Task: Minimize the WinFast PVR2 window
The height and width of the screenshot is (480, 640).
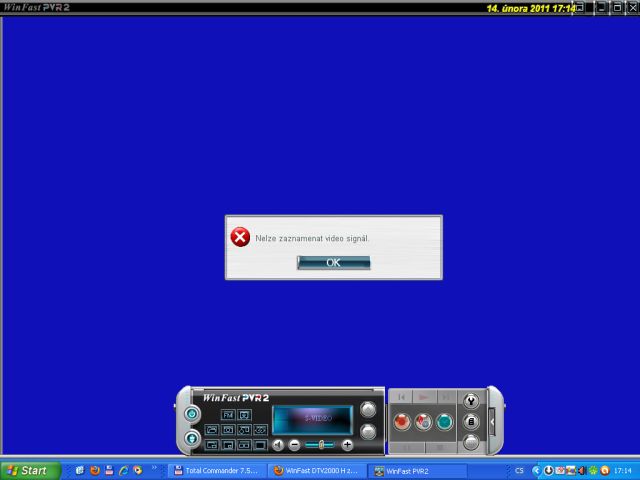Action: (602, 8)
